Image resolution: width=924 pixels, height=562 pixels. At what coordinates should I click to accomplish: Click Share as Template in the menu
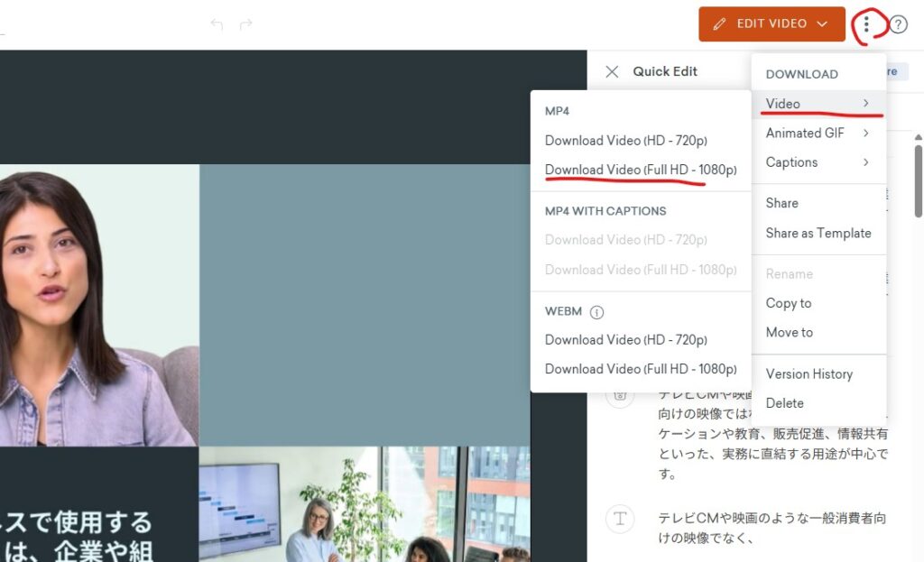(818, 233)
